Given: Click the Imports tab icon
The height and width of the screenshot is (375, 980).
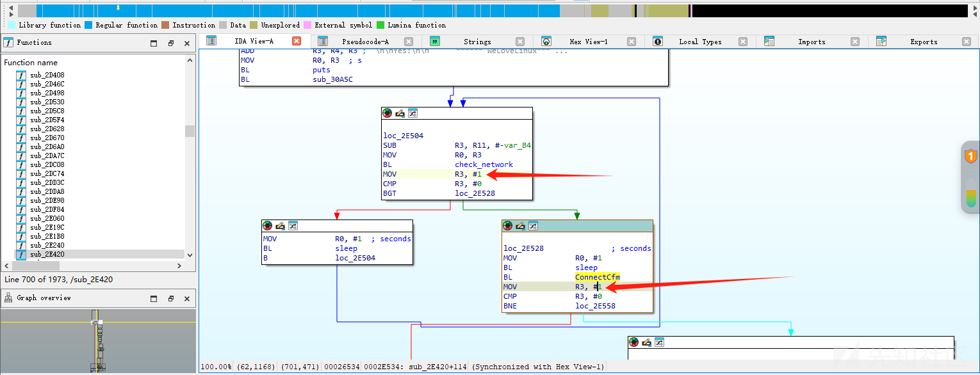Looking at the screenshot, I should click(x=769, y=42).
